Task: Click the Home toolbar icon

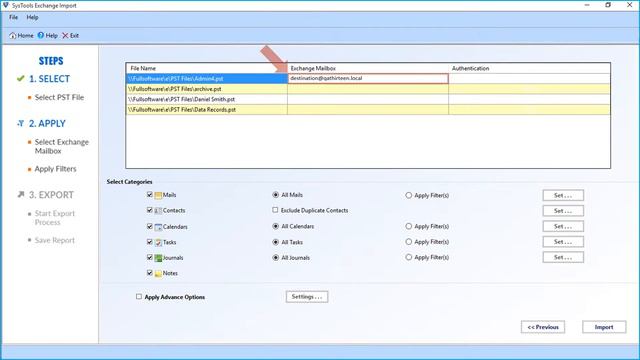Action: 13,36
